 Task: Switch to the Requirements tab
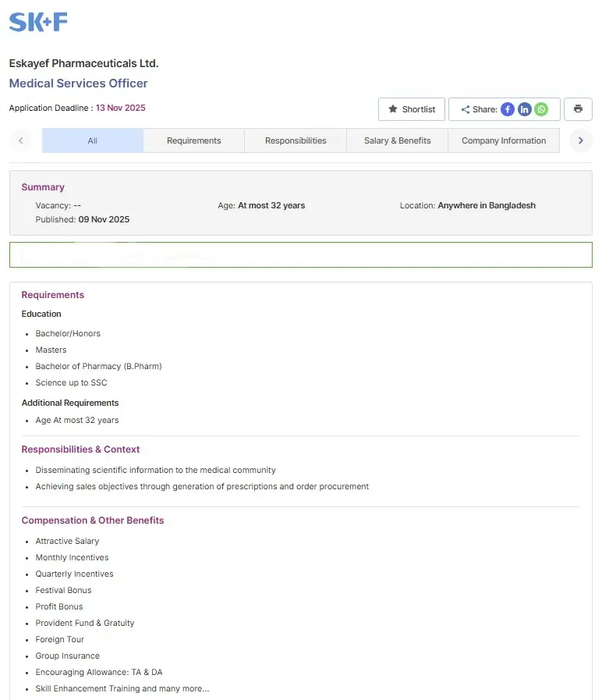(193, 140)
